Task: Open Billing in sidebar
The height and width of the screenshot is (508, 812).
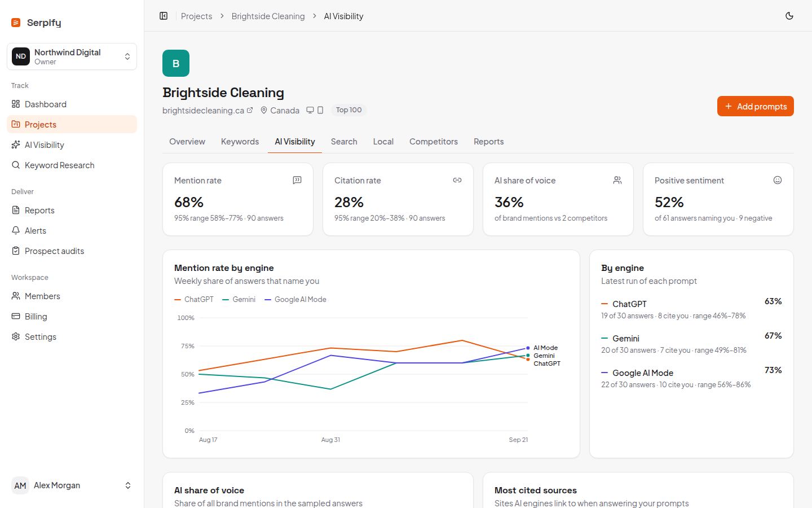Action: coord(72,317)
